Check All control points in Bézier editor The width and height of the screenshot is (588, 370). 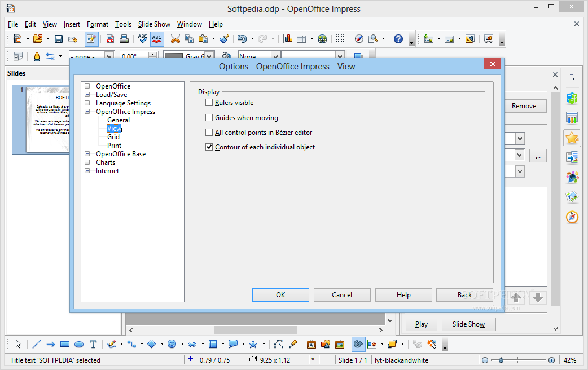coord(209,133)
